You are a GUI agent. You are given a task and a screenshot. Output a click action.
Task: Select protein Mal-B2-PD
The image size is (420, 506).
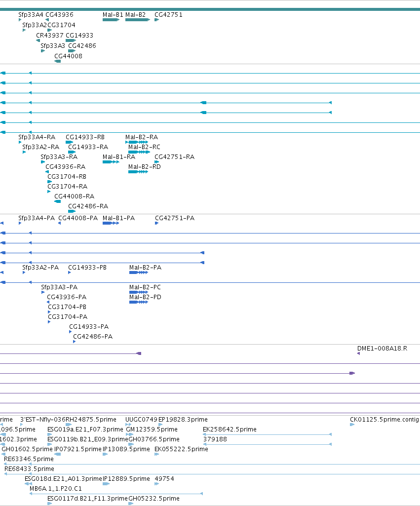coord(146,297)
